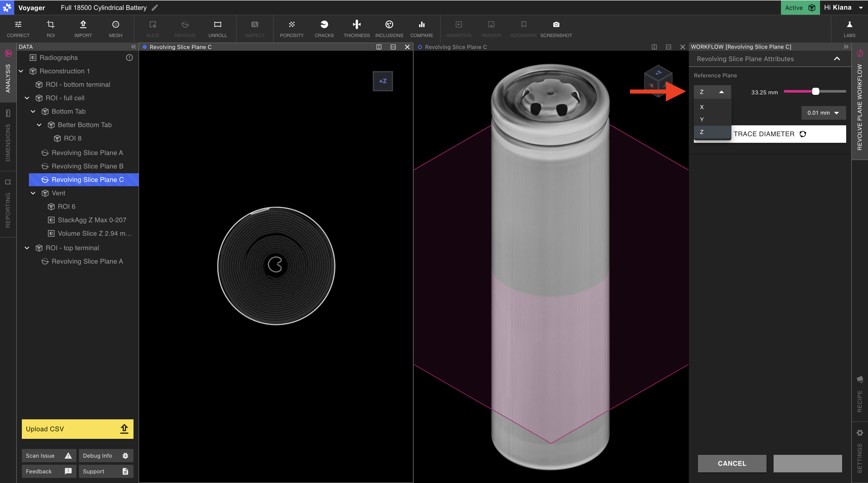Open the Hi Kiana user menu
Image resolution: width=868 pixels, height=483 pixels.
pos(843,7)
